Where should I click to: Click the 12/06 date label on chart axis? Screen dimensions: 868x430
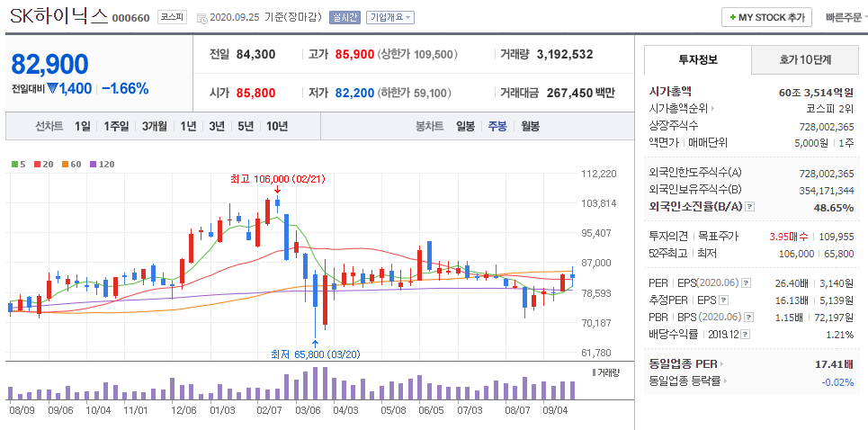[x=183, y=410]
